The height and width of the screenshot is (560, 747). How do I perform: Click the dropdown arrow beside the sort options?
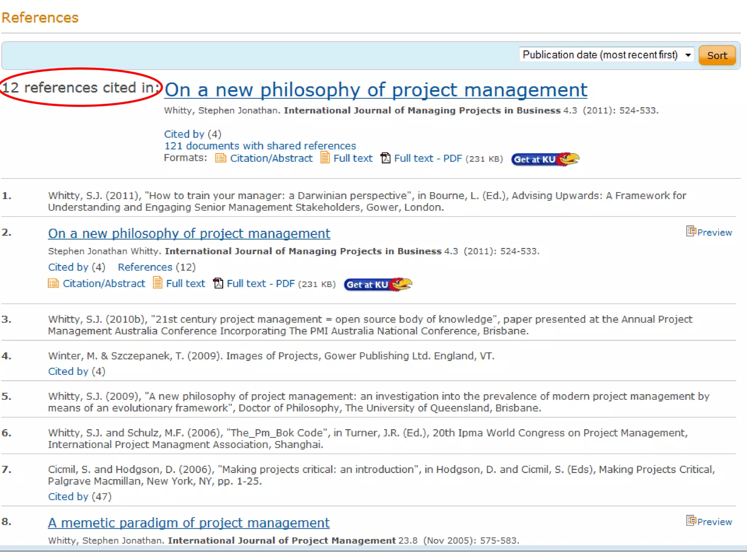[688, 55]
